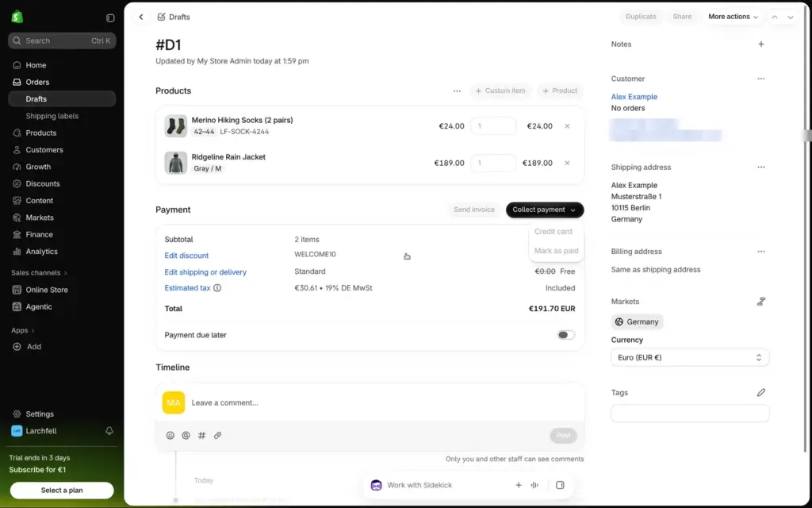Open Products section three-dot menu
812x508 pixels.
[x=457, y=90]
